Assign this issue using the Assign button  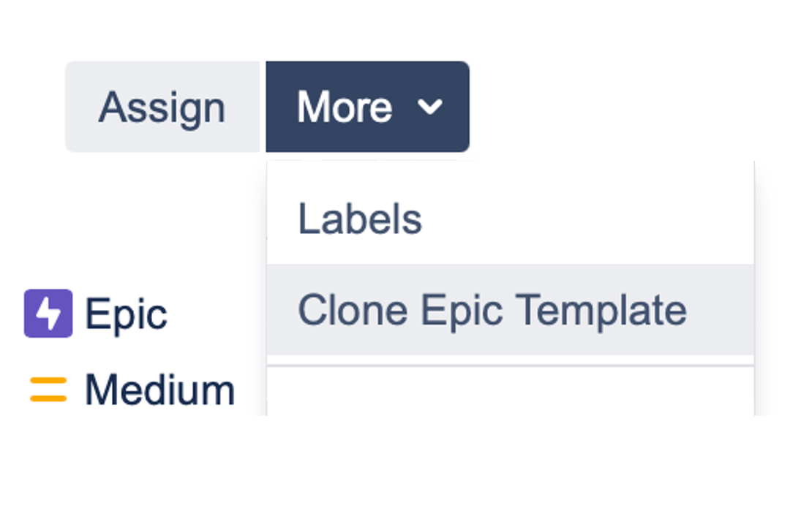pos(162,107)
